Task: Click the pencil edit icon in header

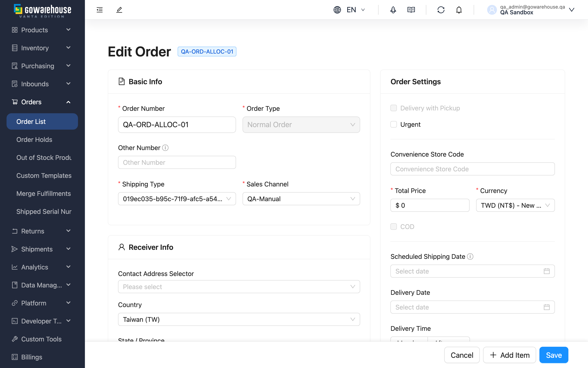Action: coord(119,10)
